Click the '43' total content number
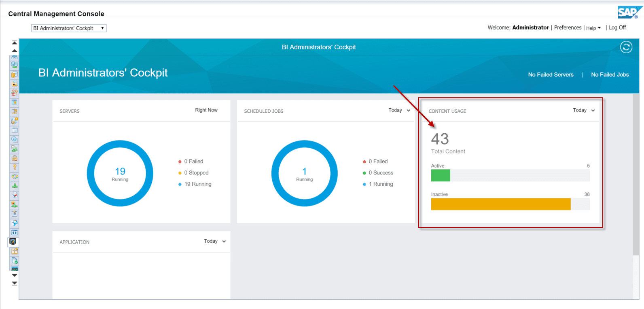Viewport: 644px width, 309px height. [440, 139]
